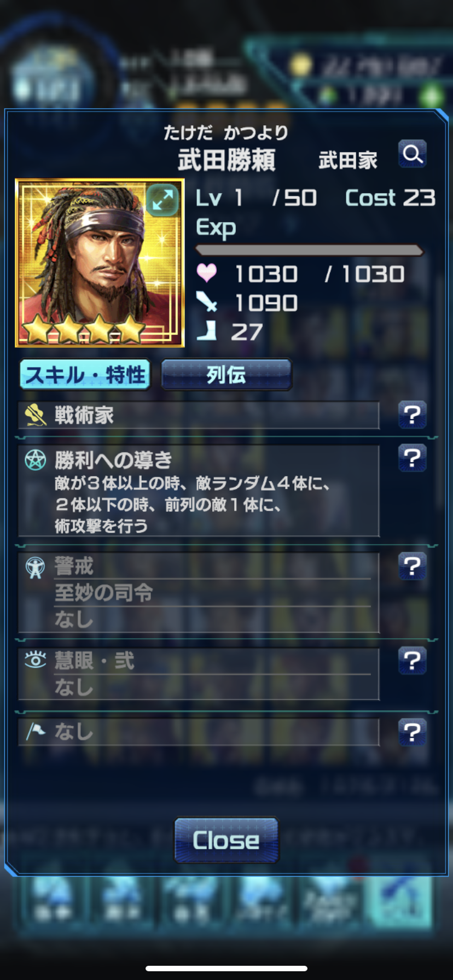Tap the flag icon in empty slot

tap(36, 731)
